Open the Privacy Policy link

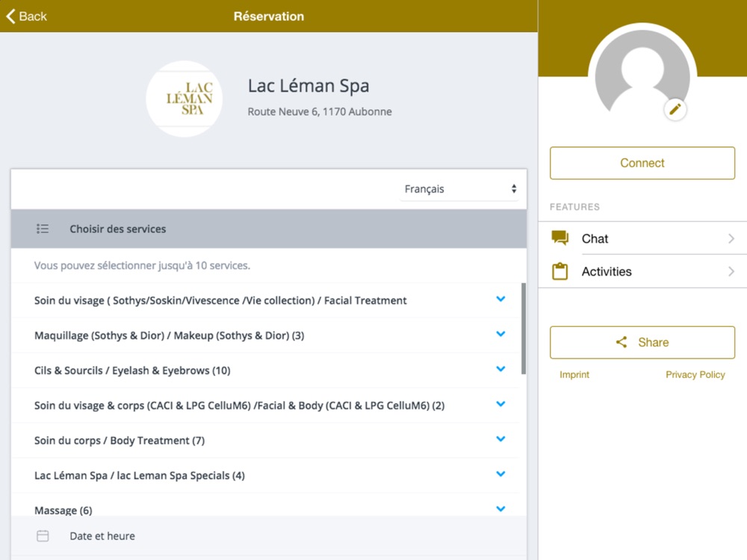[695, 375]
